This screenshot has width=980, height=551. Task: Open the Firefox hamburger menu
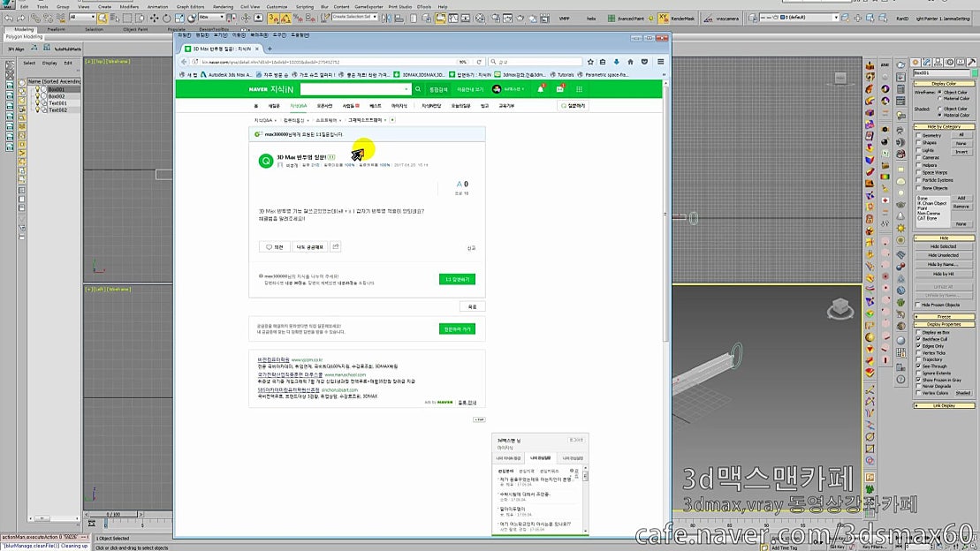point(660,62)
